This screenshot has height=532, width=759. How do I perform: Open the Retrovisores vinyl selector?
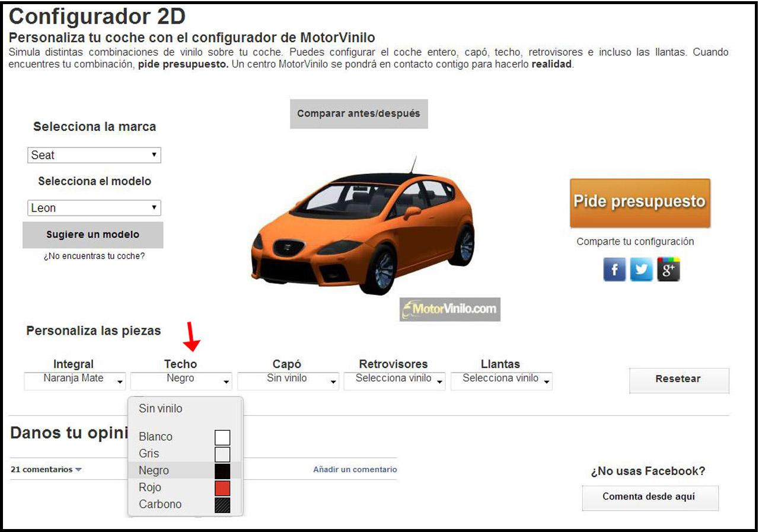click(395, 380)
